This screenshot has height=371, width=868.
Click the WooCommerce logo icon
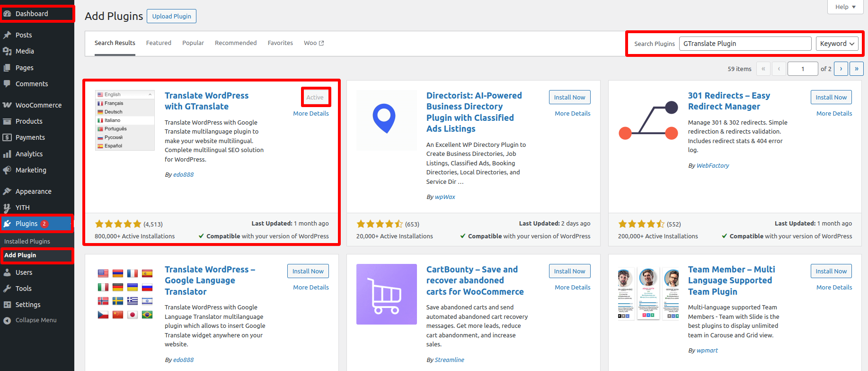click(7, 105)
